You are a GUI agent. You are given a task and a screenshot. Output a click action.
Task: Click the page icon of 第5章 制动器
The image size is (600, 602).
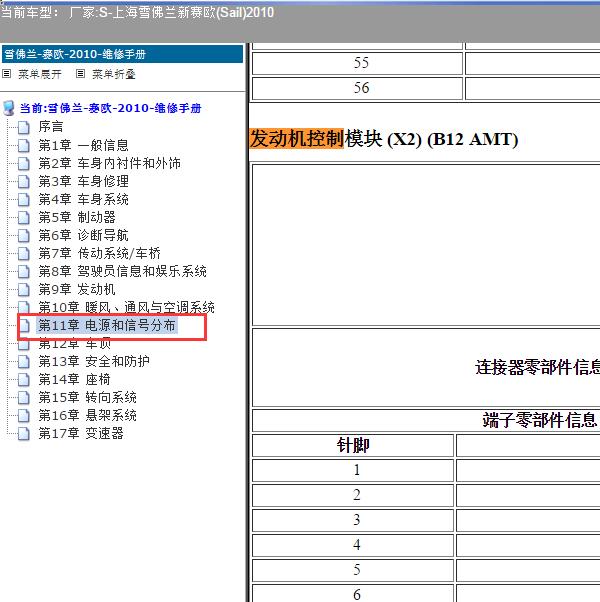24,217
